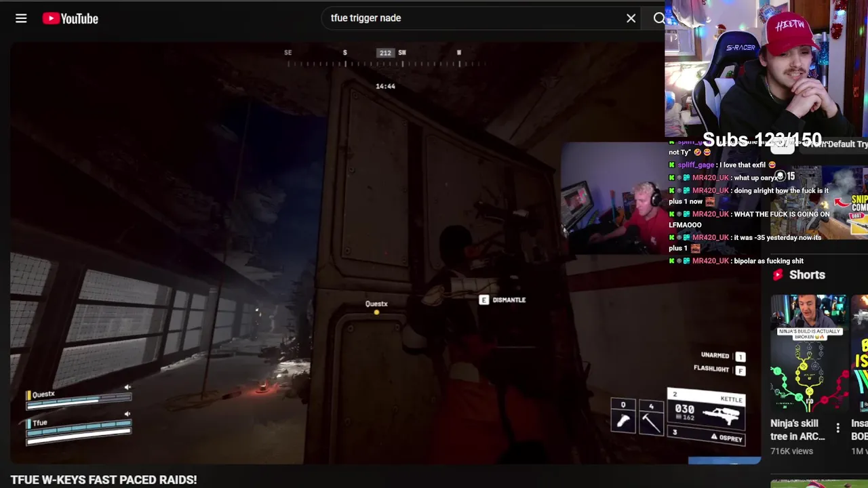Click the Shorts heading label

click(807, 274)
